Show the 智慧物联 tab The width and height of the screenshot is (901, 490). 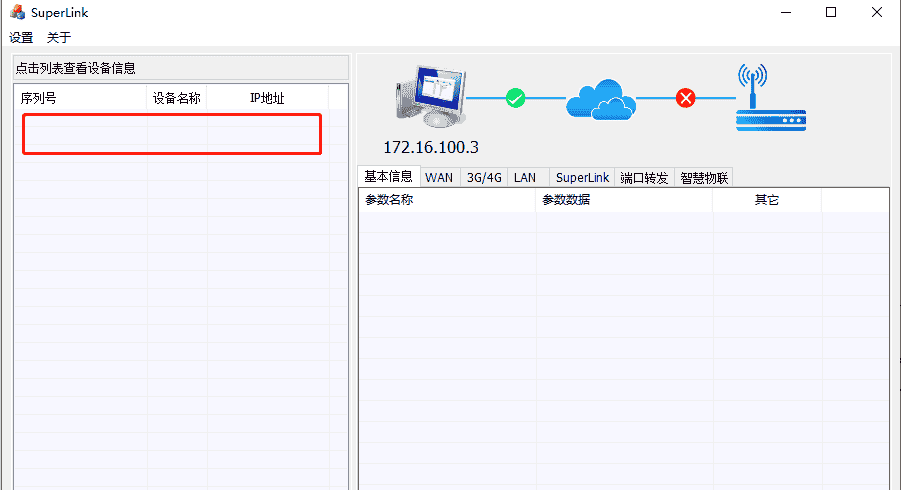tap(704, 178)
